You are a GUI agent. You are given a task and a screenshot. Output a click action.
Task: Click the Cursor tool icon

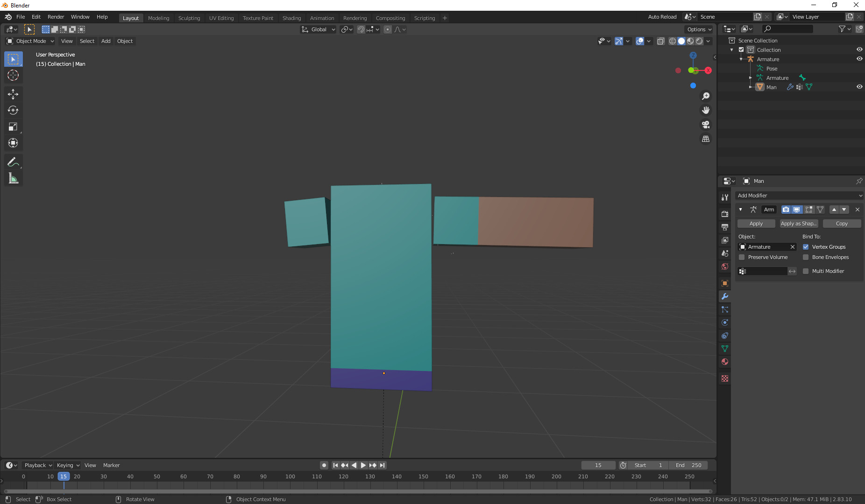click(x=13, y=75)
